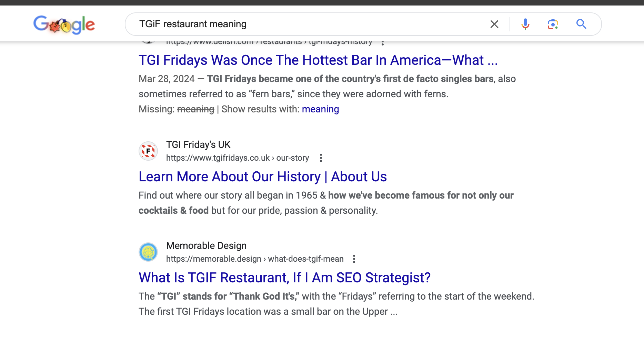This screenshot has height=342, width=644.
Task: Open Google Lens image search
Action: pos(553,24)
